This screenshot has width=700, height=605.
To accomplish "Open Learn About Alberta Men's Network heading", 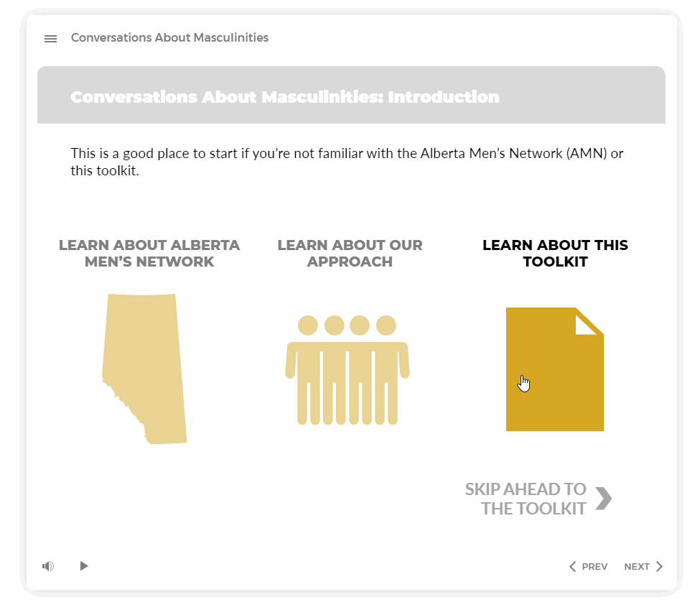I will pos(149,254).
